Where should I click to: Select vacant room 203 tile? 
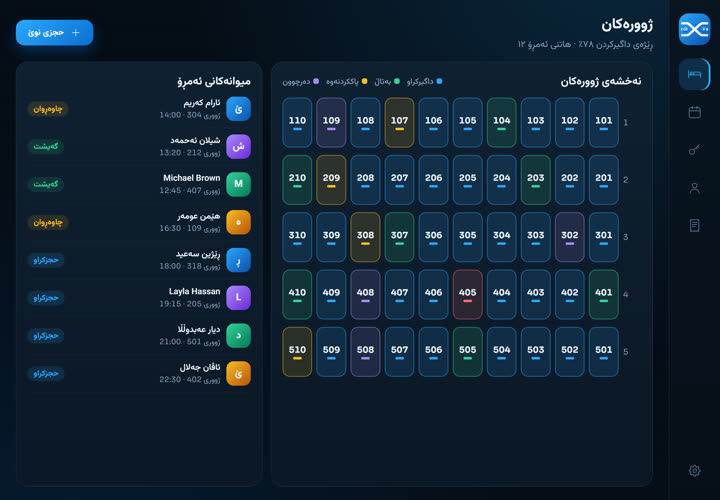pyautogui.click(x=535, y=180)
